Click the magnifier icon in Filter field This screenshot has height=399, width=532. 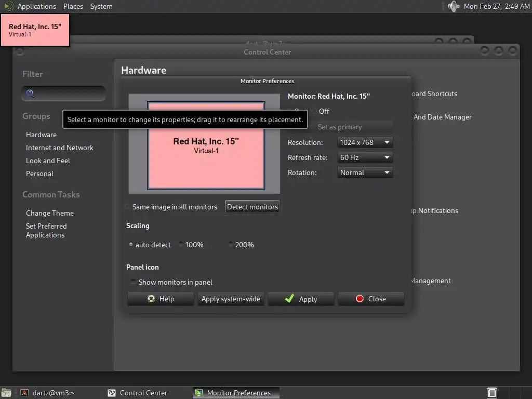pyautogui.click(x=30, y=94)
